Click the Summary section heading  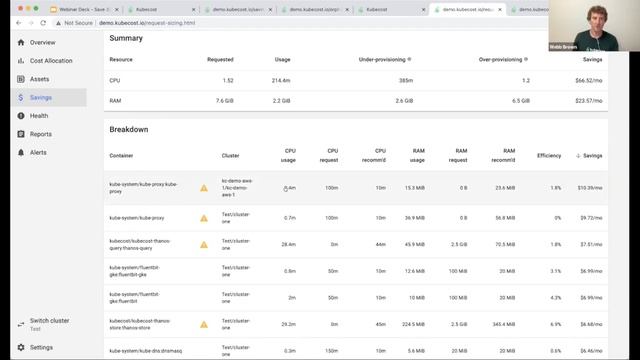pyautogui.click(x=126, y=38)
